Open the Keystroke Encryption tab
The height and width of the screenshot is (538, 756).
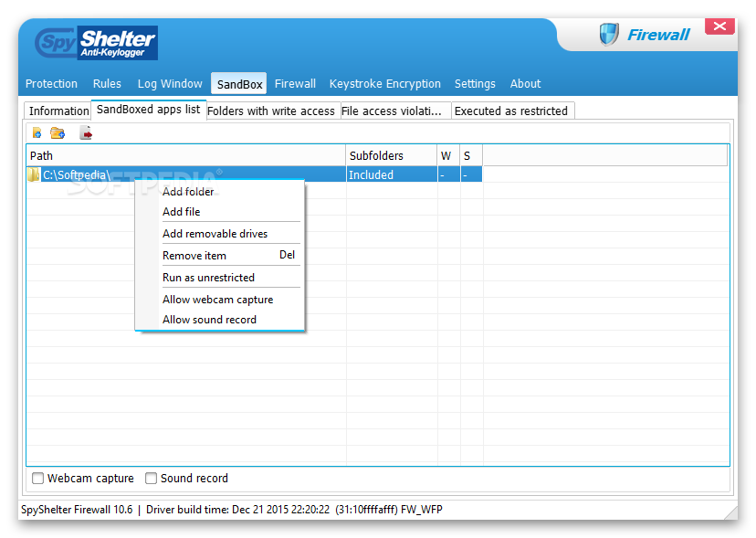click(384, 84)
